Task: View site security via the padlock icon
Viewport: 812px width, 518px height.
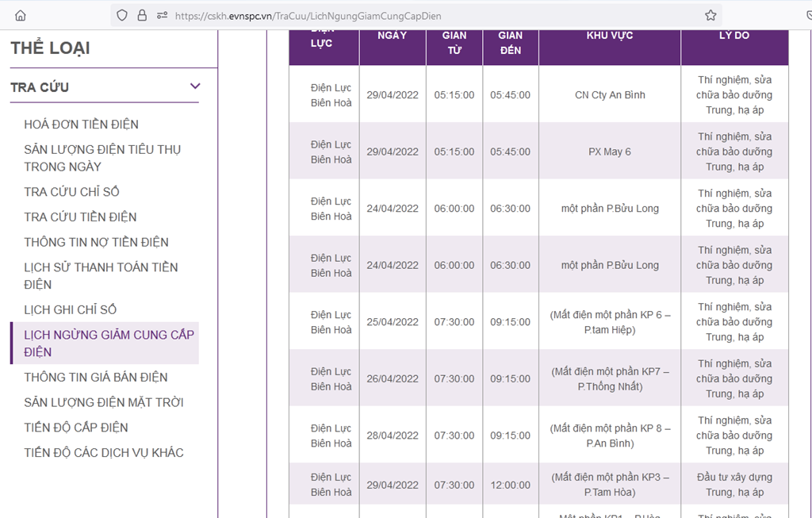Action: [142, 16]
